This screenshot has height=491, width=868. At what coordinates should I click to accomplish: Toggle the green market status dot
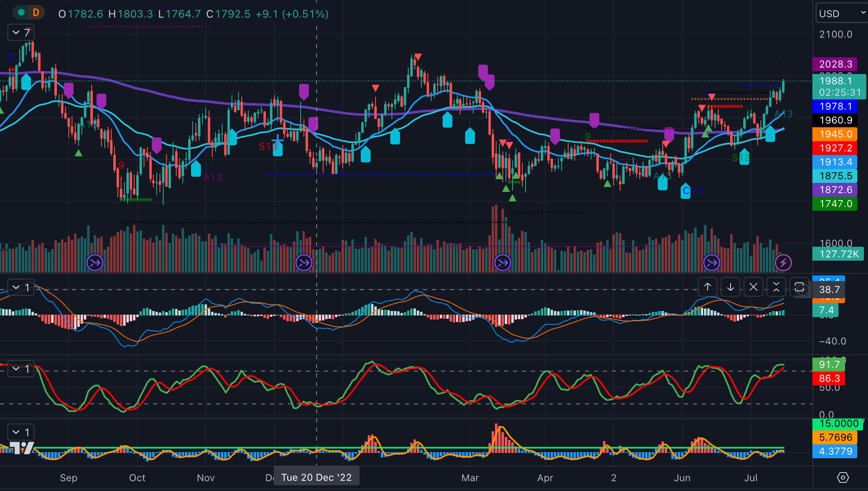coord(21,13)
